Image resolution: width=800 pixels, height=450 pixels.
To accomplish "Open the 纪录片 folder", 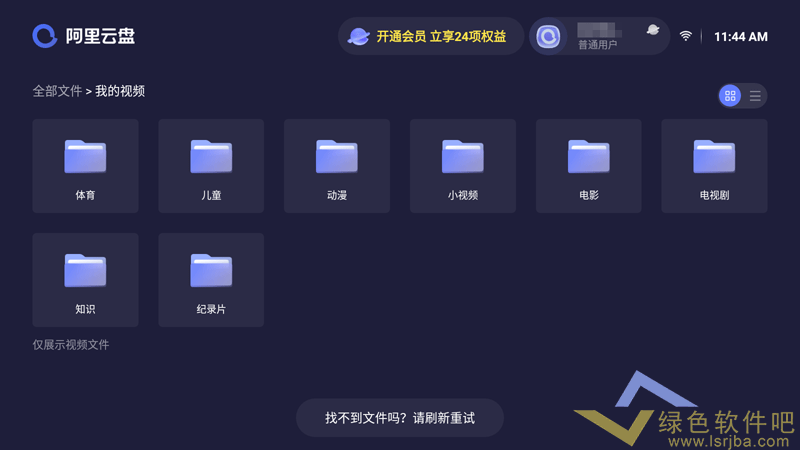I will (211, 280).
